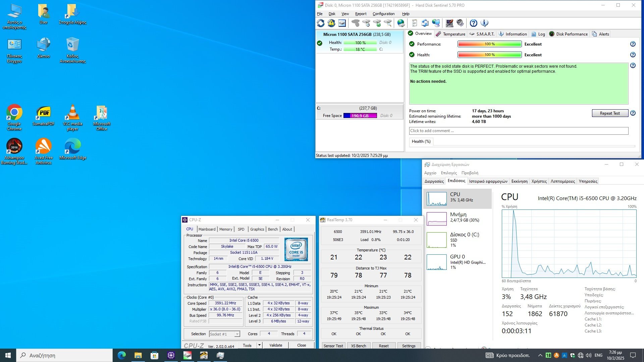Screen dimensions: 644x362
Task: Select GPU 0 graph in Task Manager sidebar
Action: 436,262
